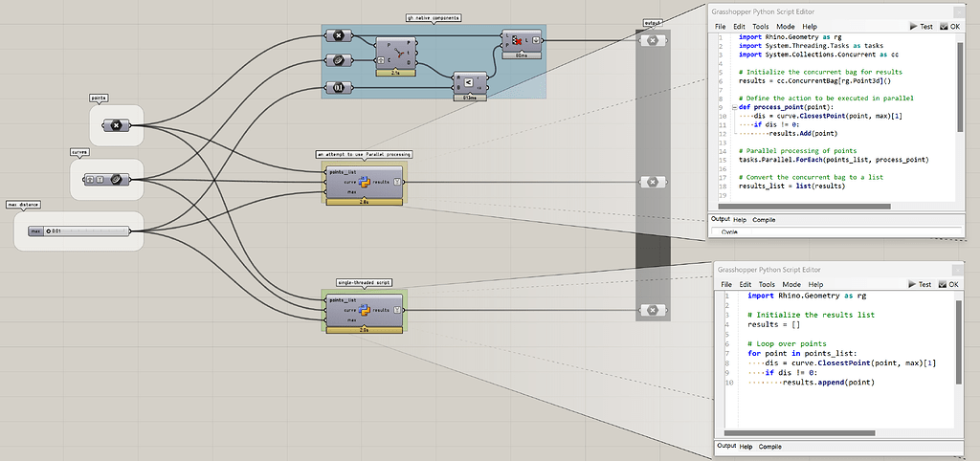Toggle the filter icon on single-threaded results output

[x=397, y=310]
